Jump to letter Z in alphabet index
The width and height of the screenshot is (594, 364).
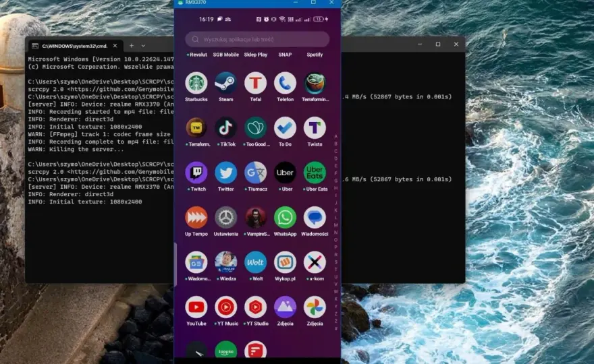pyautogui.click(x=335, y=314)
